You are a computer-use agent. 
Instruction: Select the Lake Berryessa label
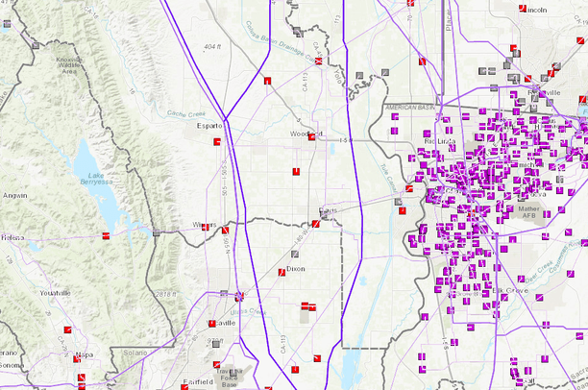click(x=96, y=179)
